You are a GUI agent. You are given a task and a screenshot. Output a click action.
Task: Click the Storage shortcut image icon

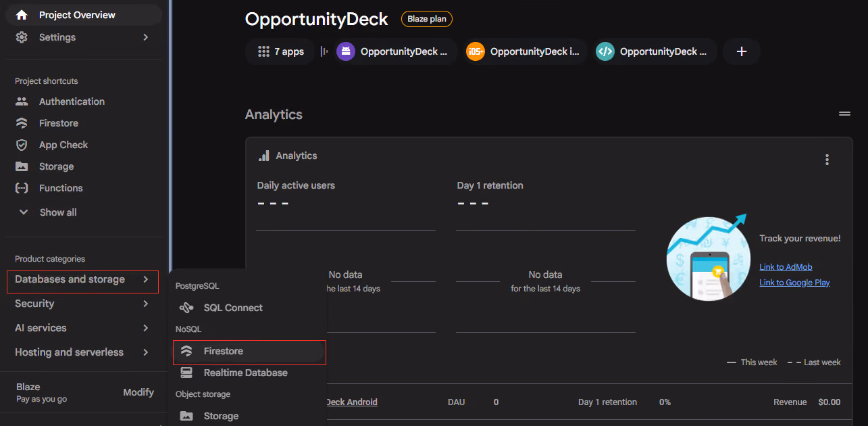coord(22,166)
